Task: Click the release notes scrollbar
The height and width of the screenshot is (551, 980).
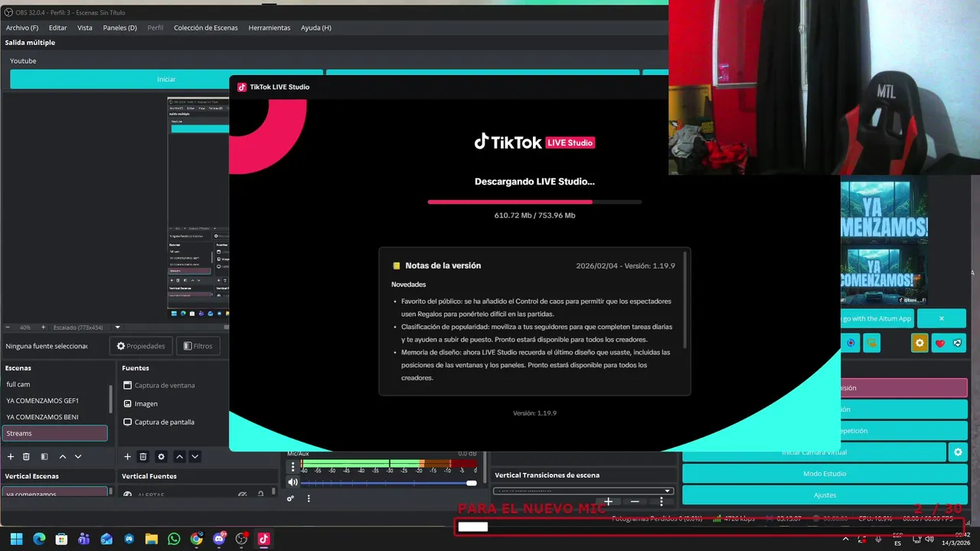Action: pyautogui.click(x=684, y=300)
